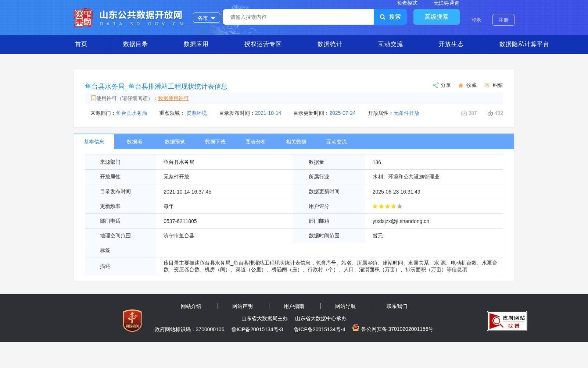Click the 数据量 value 136
The image size is (588, 368).
point(377,162)
